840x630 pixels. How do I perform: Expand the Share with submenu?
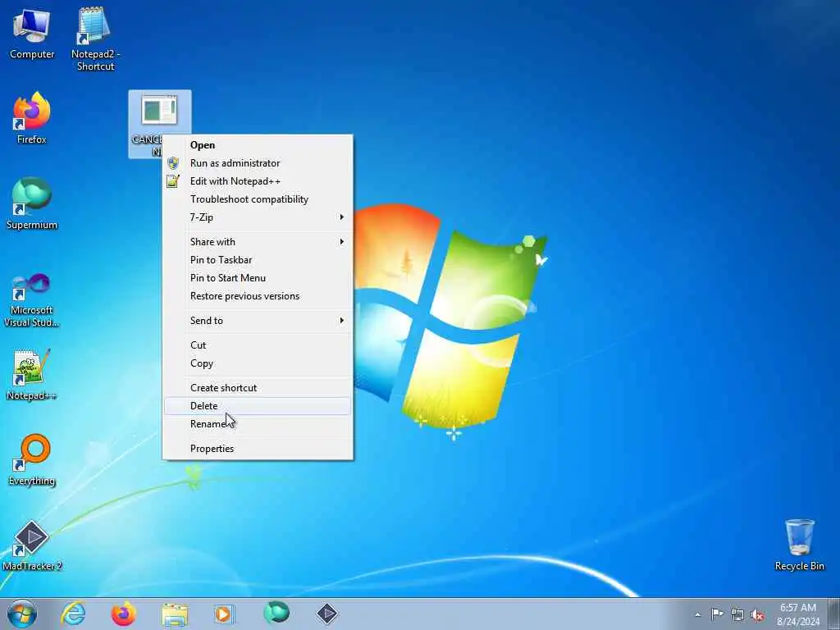click(x=257, y=242)
